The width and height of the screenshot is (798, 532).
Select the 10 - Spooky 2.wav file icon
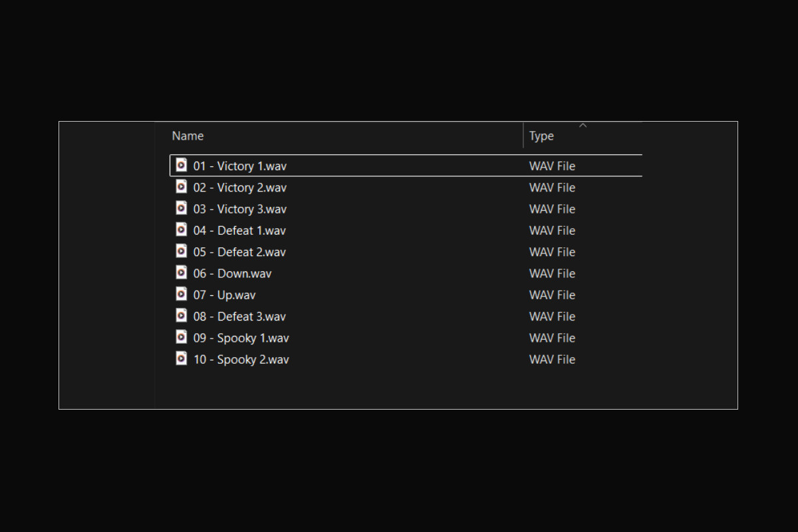click(181, 358)
